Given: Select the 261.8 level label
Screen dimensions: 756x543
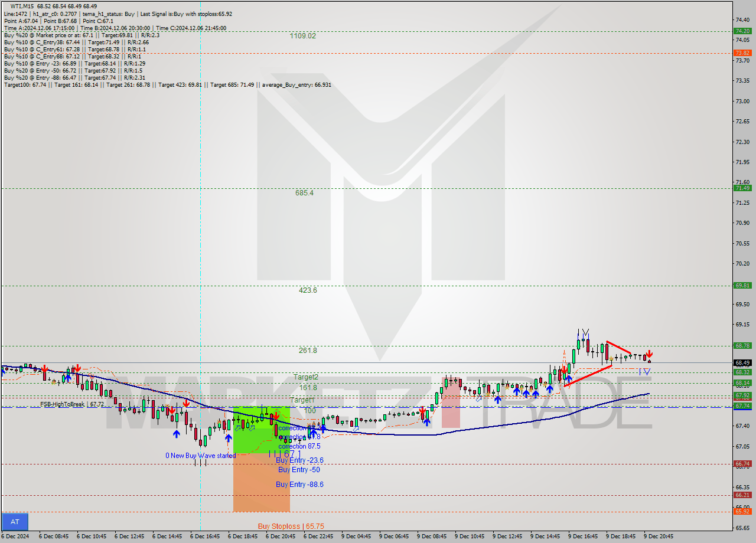Looking at the screenshot, I should [308, 351].
